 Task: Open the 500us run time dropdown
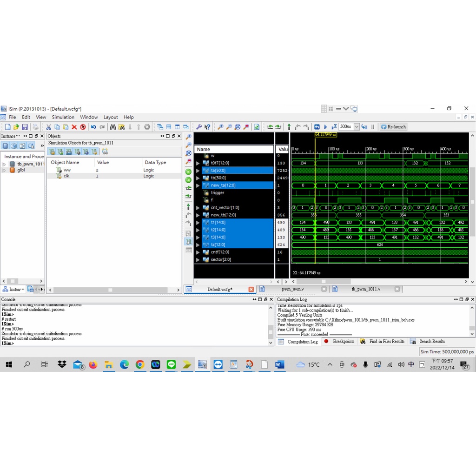[357, 127]
